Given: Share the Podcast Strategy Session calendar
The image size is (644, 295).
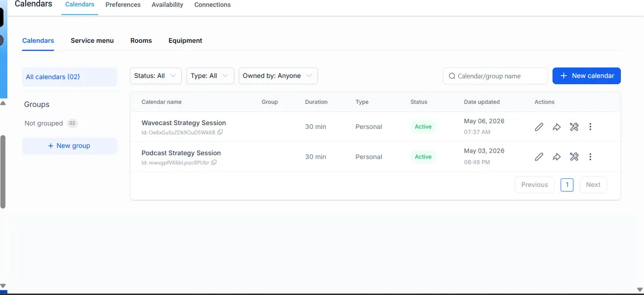Looking at the screenshot, I should 557,157.
